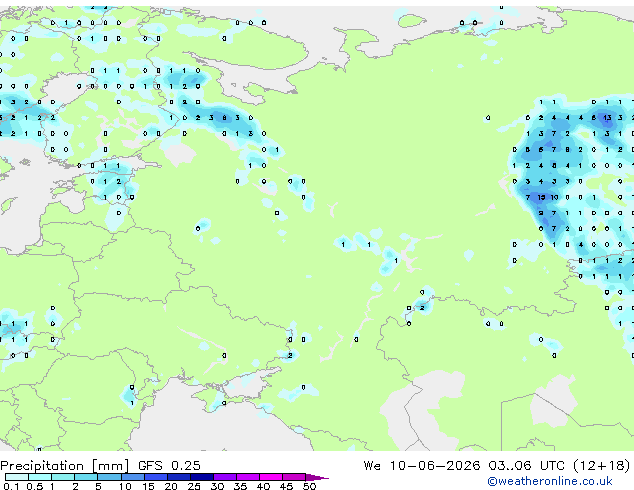The width and height of the screenshot is (634, 490).
Task: Select legend swatch between 5 and 10
Action: coord(109,477)
